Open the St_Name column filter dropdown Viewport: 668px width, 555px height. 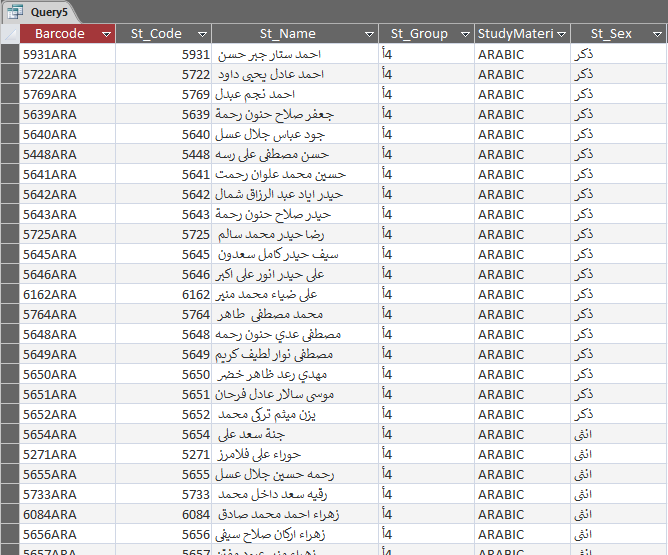click(369, 34)
